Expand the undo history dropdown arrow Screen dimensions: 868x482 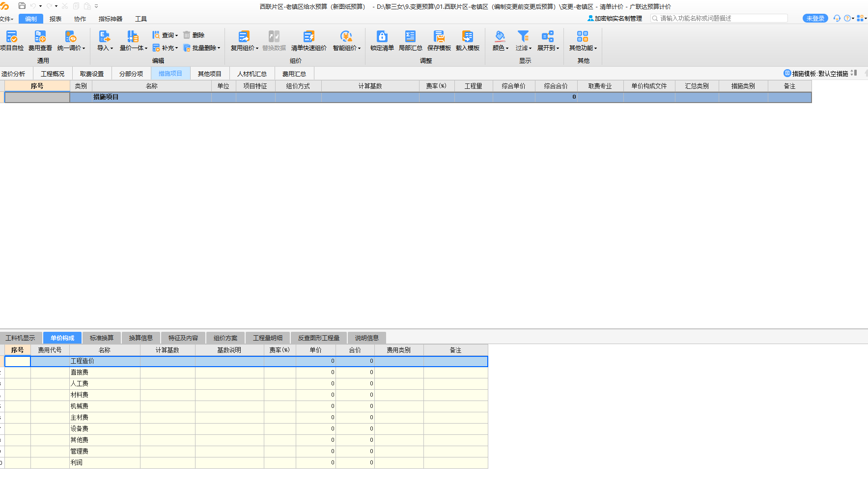[x=40, y=6]
